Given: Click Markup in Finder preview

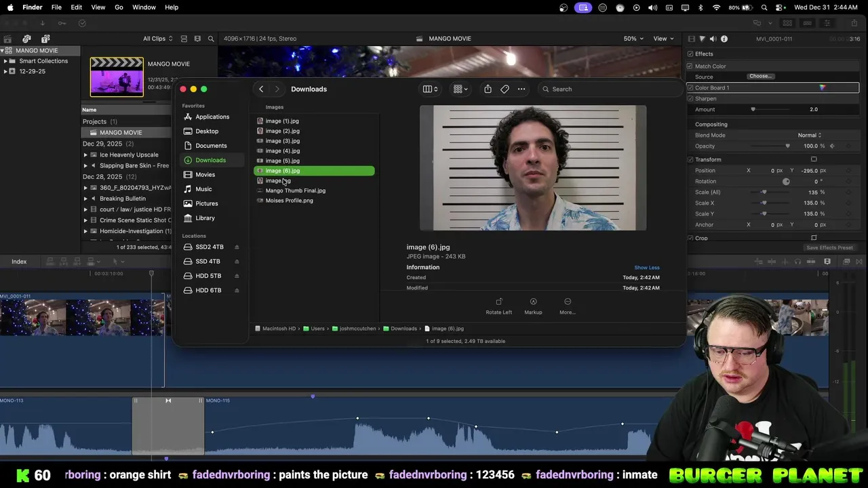Looking at the screenshot, I should [533, 306].
